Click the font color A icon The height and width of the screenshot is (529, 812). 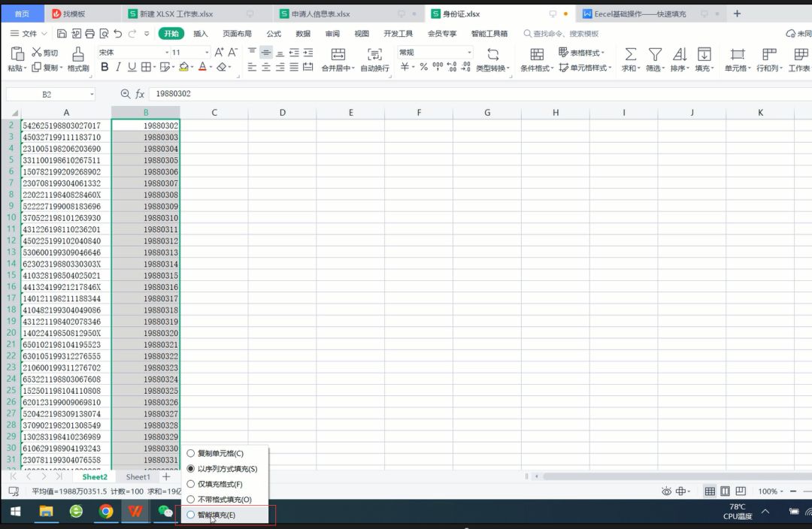pyautogui.click(x=202, y=67)
